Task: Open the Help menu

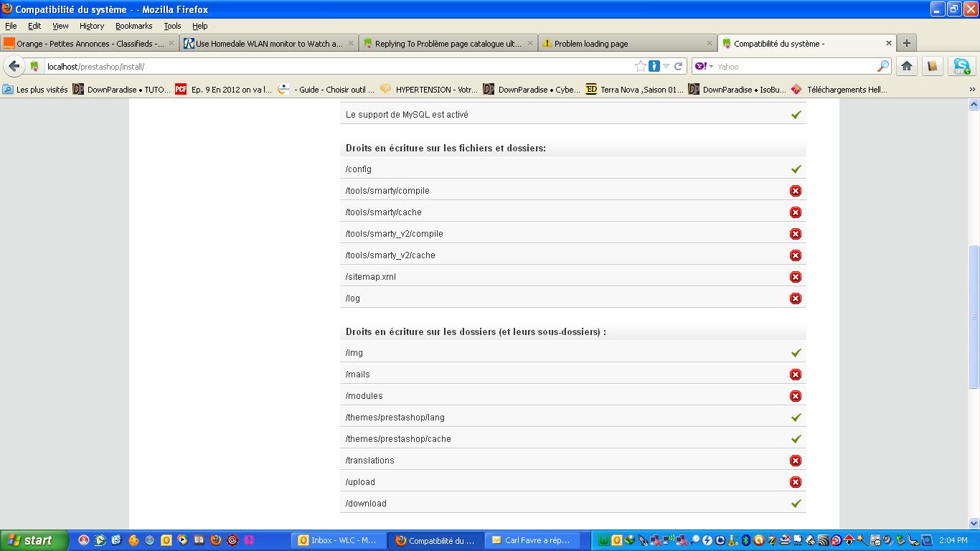Action: 200,26
